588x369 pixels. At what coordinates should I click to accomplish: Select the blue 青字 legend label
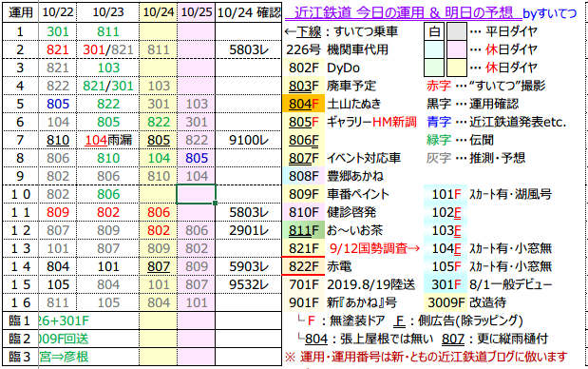pos(439,122)
